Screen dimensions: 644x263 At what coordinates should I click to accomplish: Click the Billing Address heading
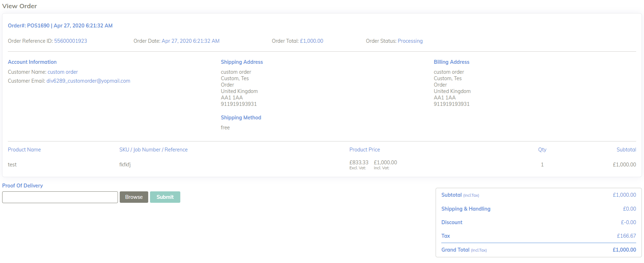(x=451, y=62)
